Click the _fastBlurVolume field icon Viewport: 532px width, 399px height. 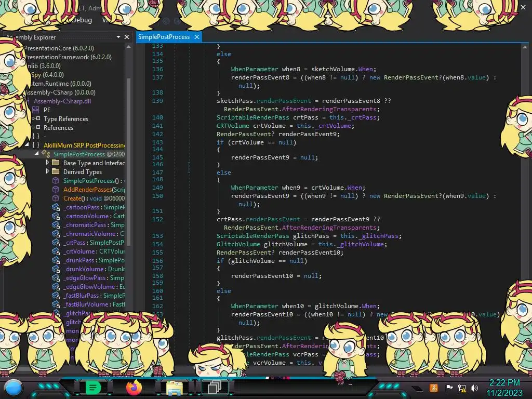tap(56, 304)
